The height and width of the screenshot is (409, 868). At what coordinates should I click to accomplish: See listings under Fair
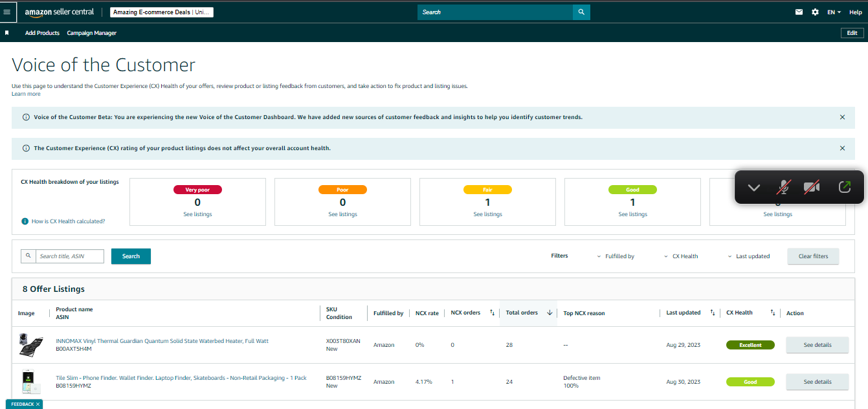(487, 214)
